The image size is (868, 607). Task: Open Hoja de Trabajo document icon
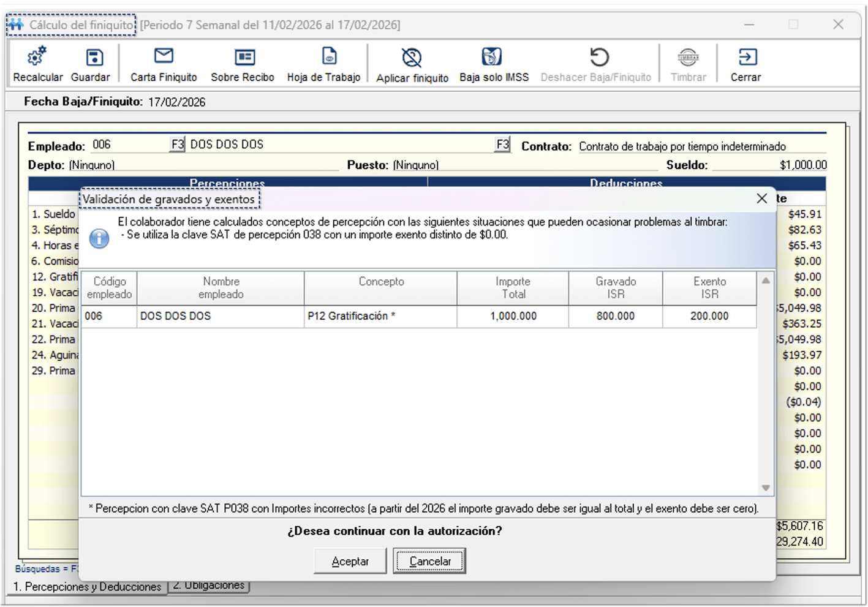pyautogui.click(x=329, y=56)
